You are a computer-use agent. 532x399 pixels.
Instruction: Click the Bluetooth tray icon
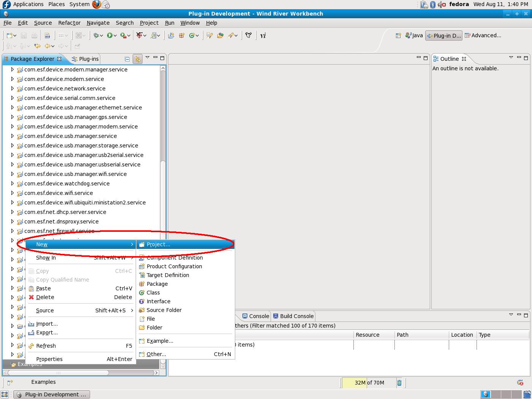(x=433, y=5)
